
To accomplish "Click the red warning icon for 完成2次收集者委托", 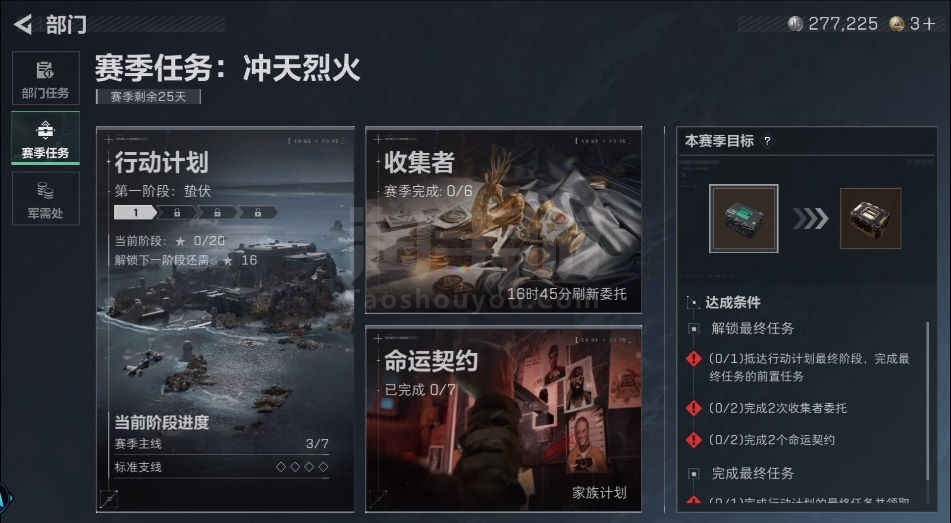I will coord(694,408).
